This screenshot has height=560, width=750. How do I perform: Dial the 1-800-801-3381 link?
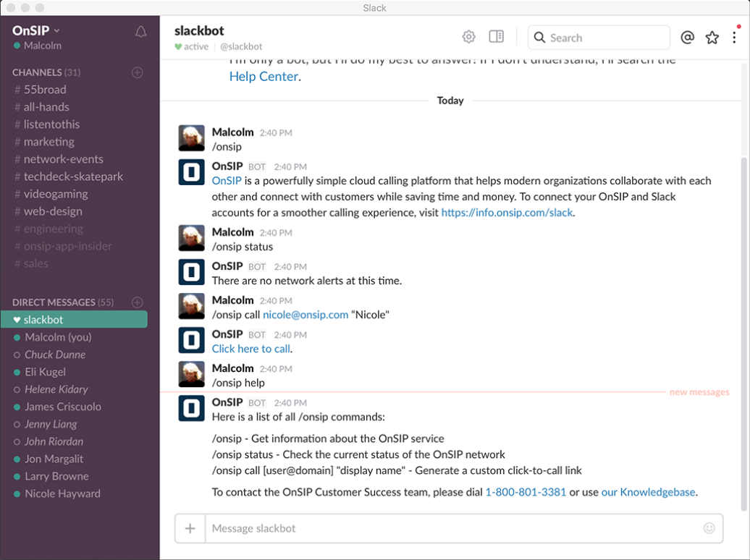[526, 492]
